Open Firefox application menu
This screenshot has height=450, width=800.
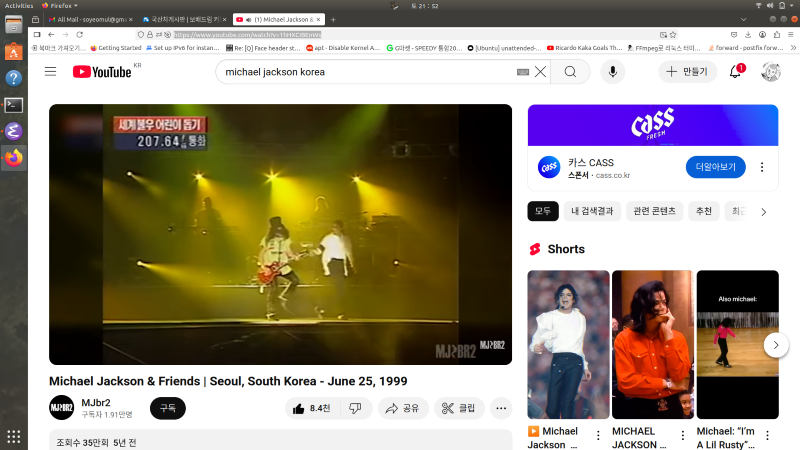coord(791,35)
